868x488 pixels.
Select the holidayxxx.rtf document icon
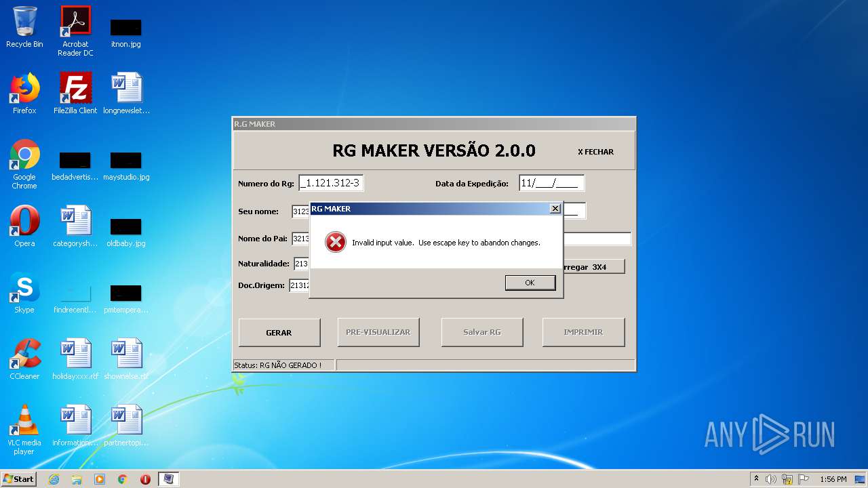tap(75, 359)
